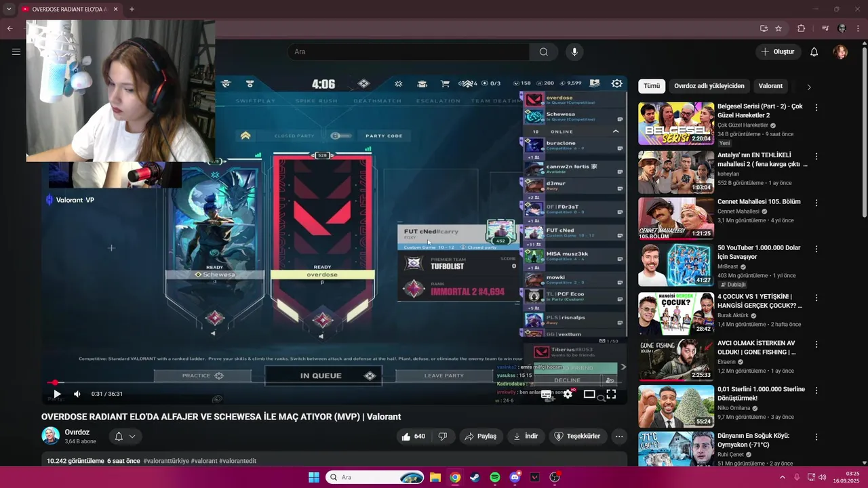
Task: Dislike the video with thumbs down
Action: tap(443, 436)
